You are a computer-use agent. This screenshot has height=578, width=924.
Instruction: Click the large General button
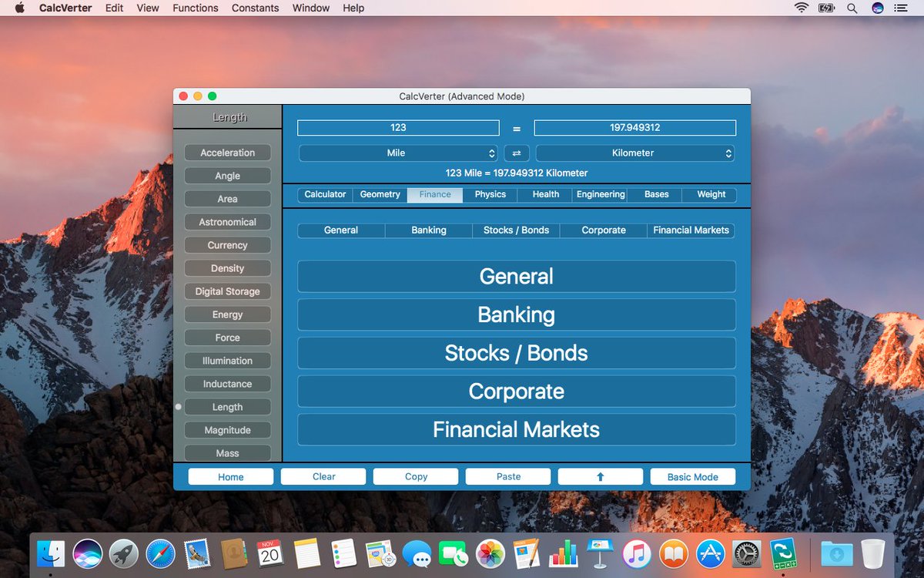517,277
